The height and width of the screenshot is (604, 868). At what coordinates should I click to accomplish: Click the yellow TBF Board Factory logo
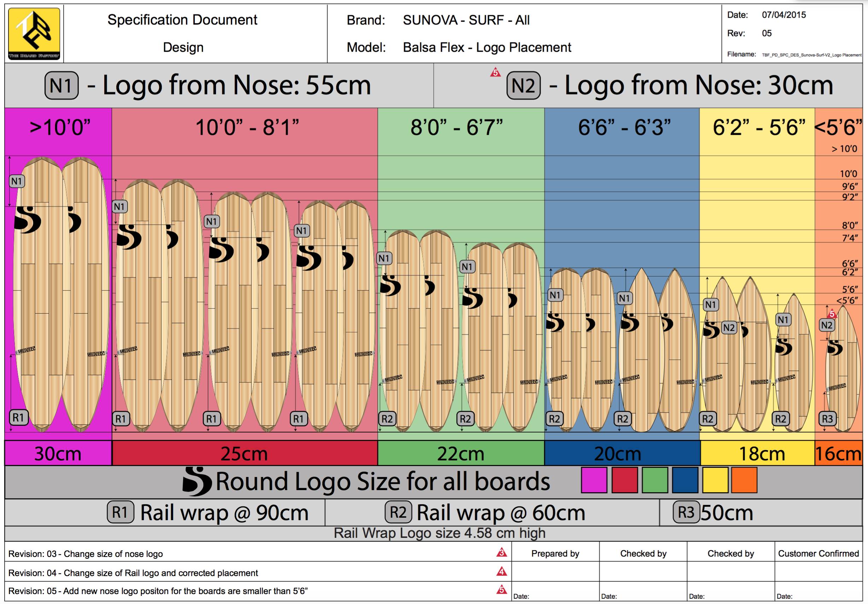click(34, 33)
